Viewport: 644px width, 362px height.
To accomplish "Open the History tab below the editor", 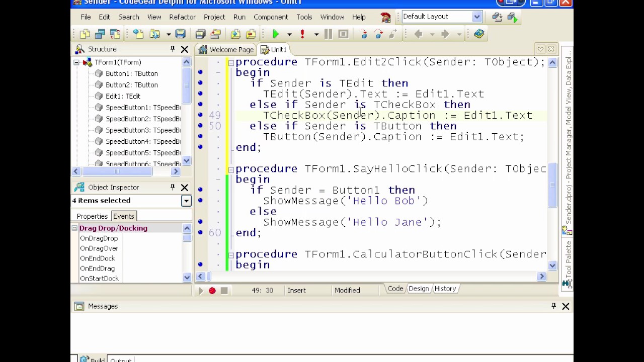I will coord(445,289).
